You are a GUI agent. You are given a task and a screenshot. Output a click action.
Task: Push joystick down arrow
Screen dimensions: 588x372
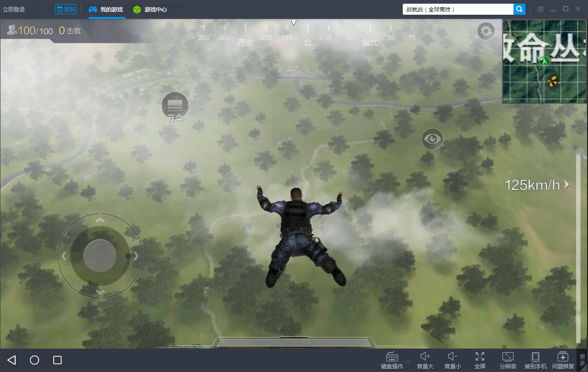[x=100, y=292]
